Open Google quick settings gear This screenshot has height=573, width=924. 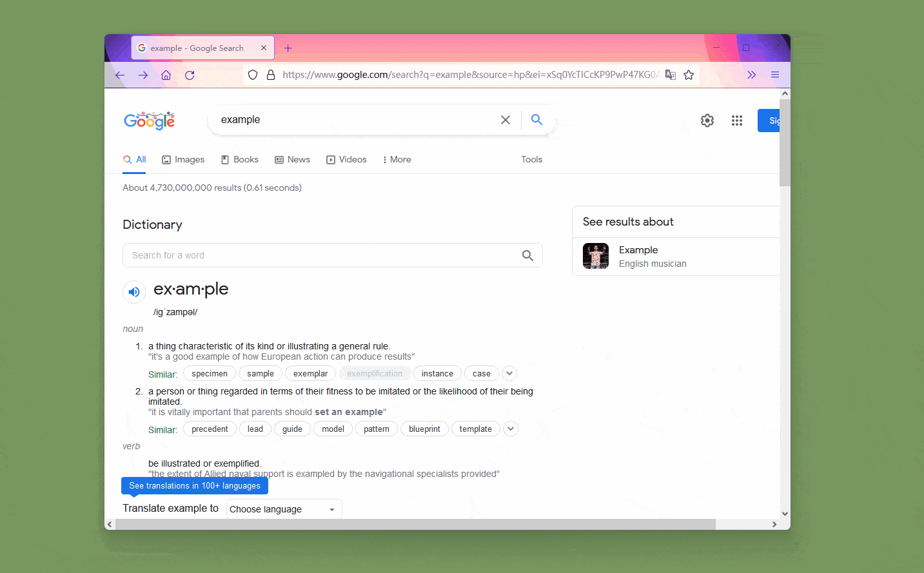(707, 121)
